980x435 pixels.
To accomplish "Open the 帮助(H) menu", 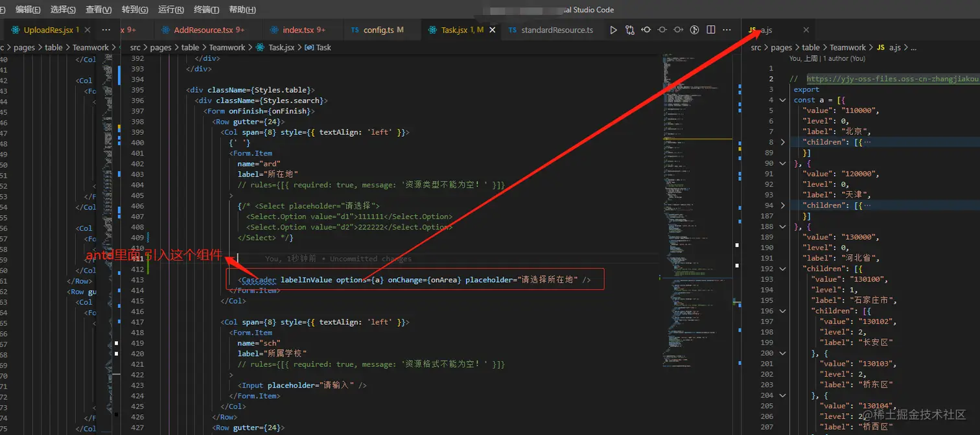I will pyautogui.click(x=242, y=10).
